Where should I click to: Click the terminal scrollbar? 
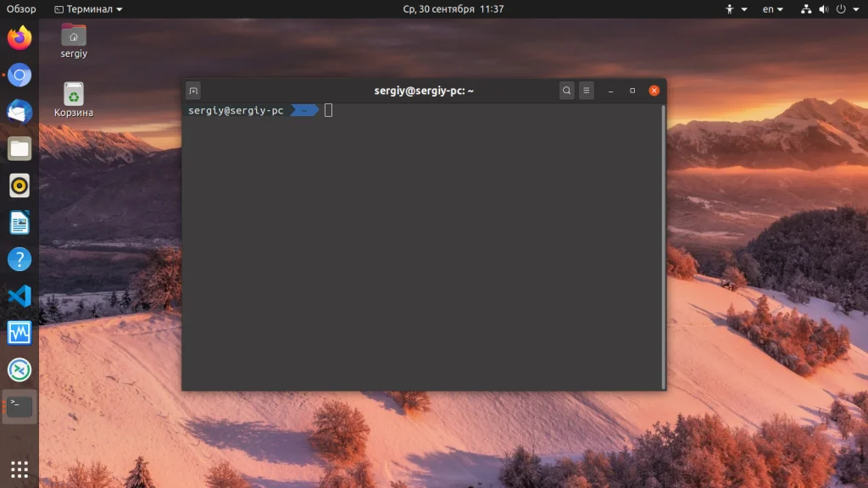(x=663, y=247)
